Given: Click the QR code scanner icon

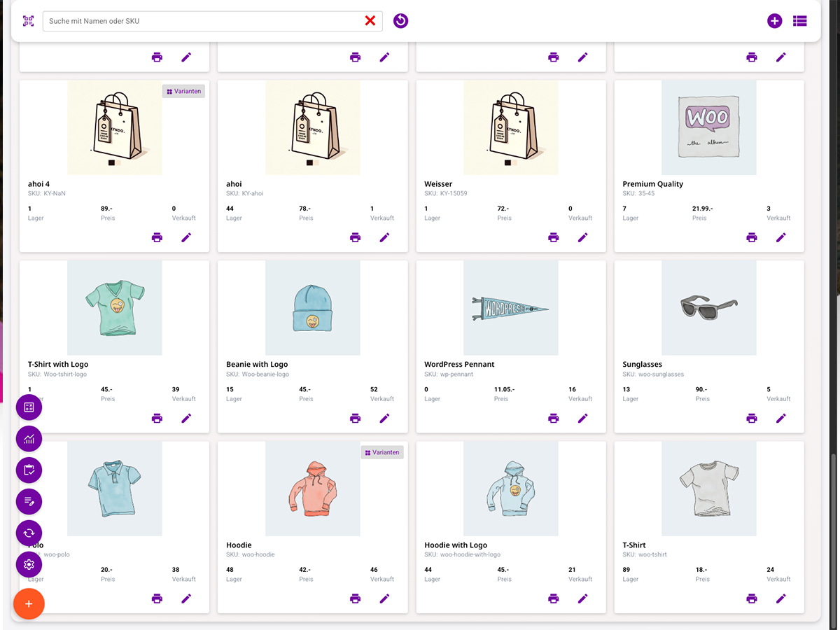Looking at the screenshot, I should [x=28, y=21].
